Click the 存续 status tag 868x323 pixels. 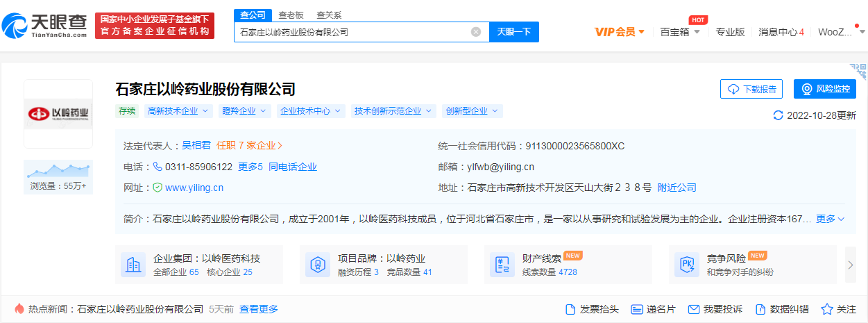pyautogui.click(x=127, y=111)
